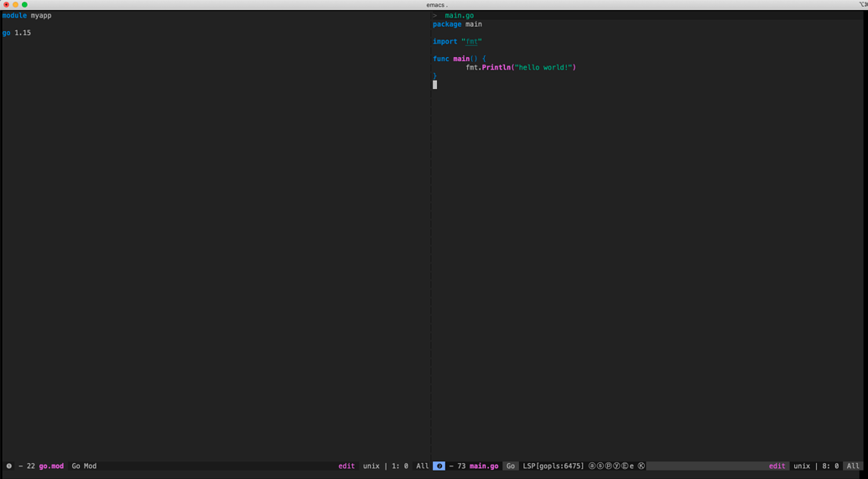Click go.mod buffer name in mode line

coord(51,466)
